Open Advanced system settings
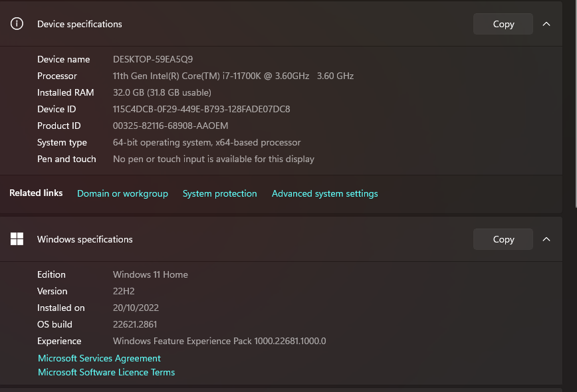Screen dimensions: 577x392 coord(324,193)
